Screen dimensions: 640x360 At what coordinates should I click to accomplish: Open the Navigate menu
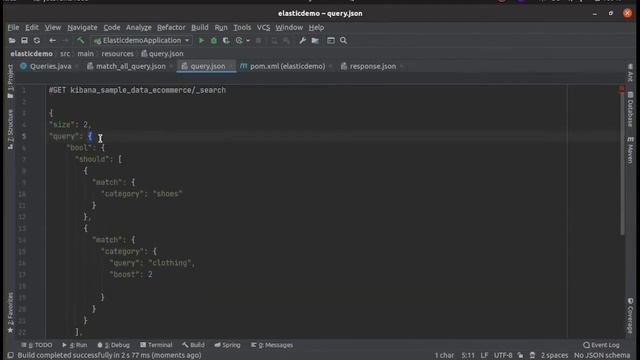82,27
